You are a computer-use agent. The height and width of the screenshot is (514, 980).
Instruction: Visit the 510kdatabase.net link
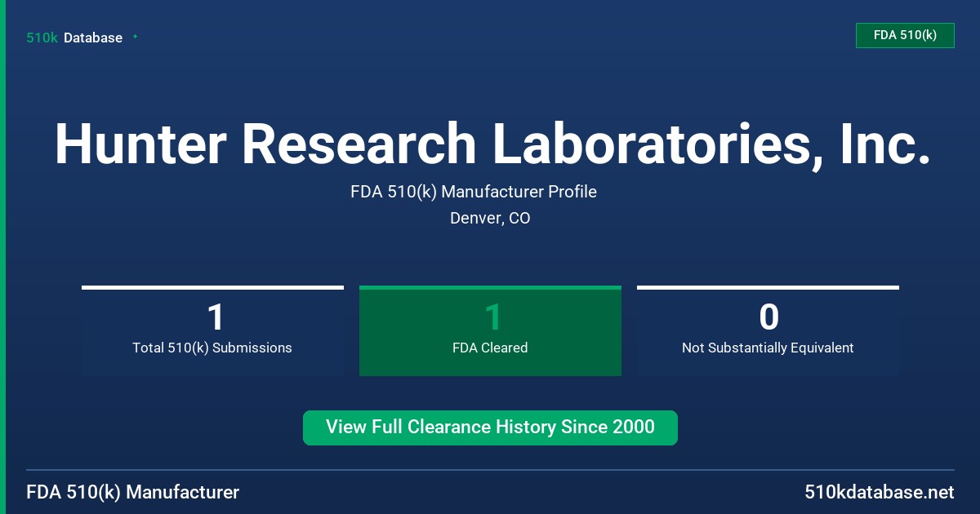pos(880,492)
